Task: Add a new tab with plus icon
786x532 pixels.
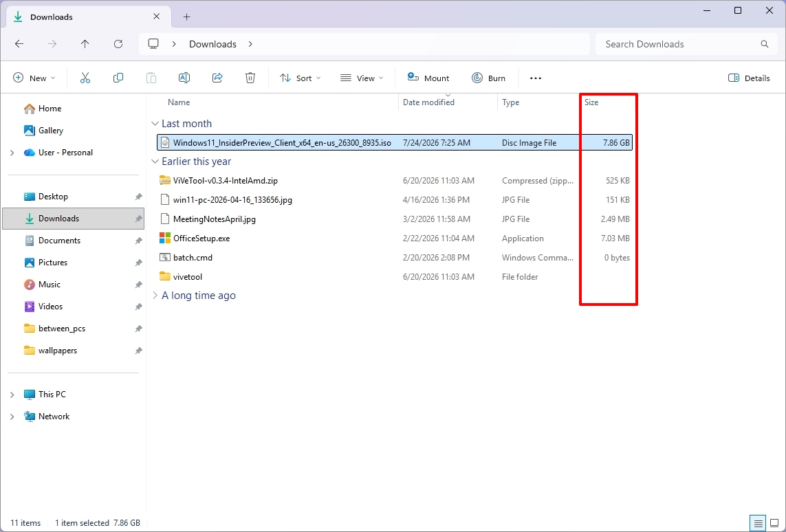Action: (186, 17)
